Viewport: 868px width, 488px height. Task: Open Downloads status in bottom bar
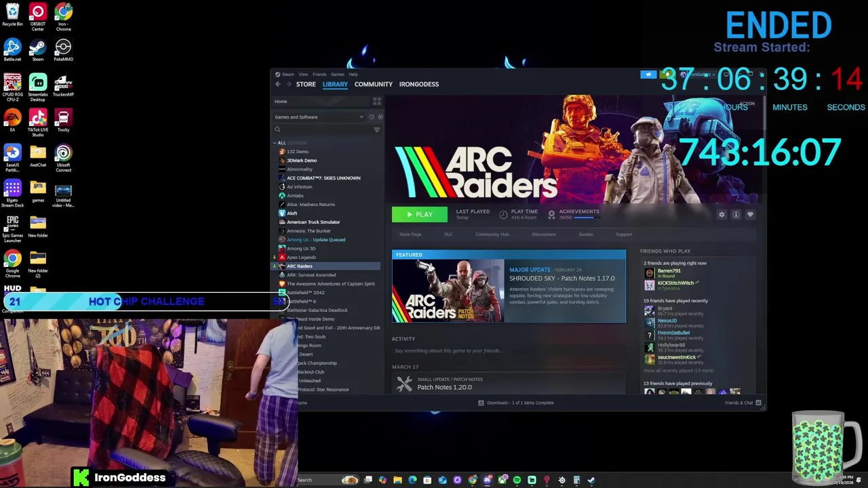coord(516,403)
